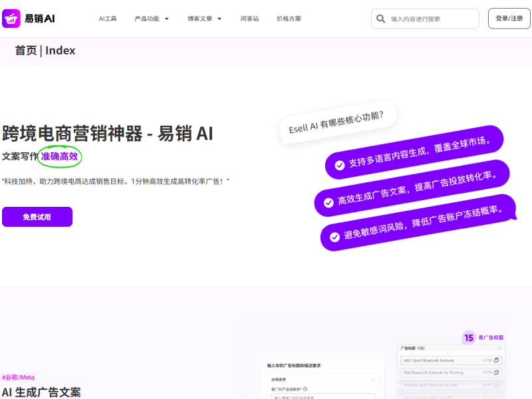This screenshot has height=399, width=532.
Task: Open the 价格方案 pricing page
Action: pos(289,19)
